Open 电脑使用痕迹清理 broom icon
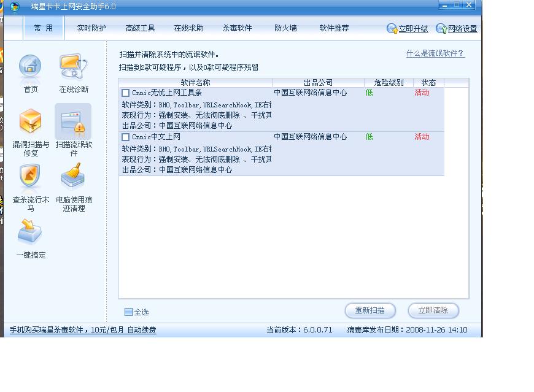 pos(73,176)
